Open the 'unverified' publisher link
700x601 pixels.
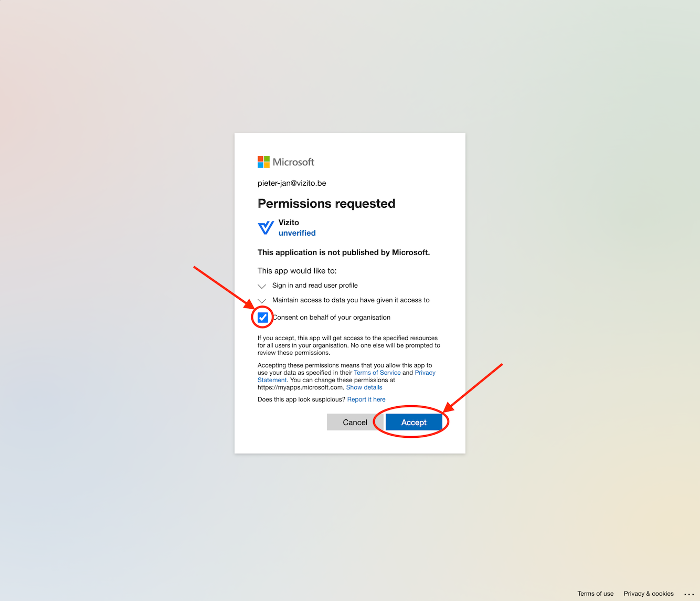tap(297, 233)
